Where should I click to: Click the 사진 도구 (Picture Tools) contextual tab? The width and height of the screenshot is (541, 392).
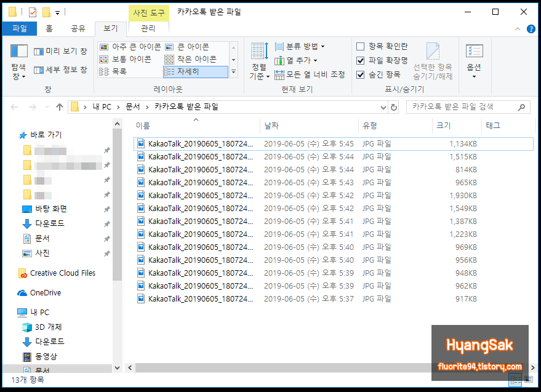149,13
